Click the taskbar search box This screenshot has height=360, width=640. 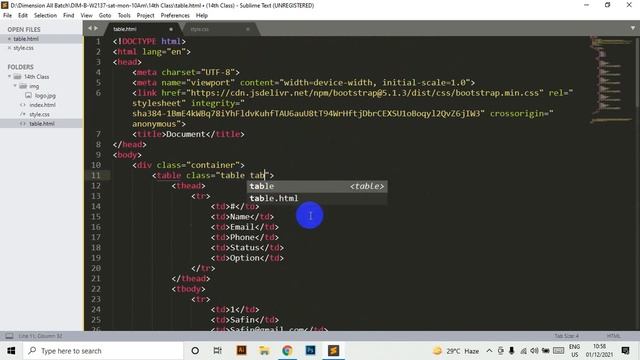(103, 351)
